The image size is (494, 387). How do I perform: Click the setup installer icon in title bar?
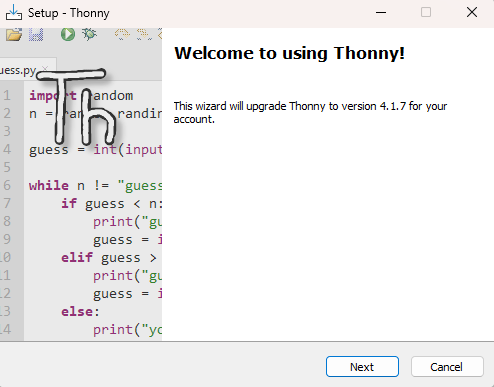point(14,13)
